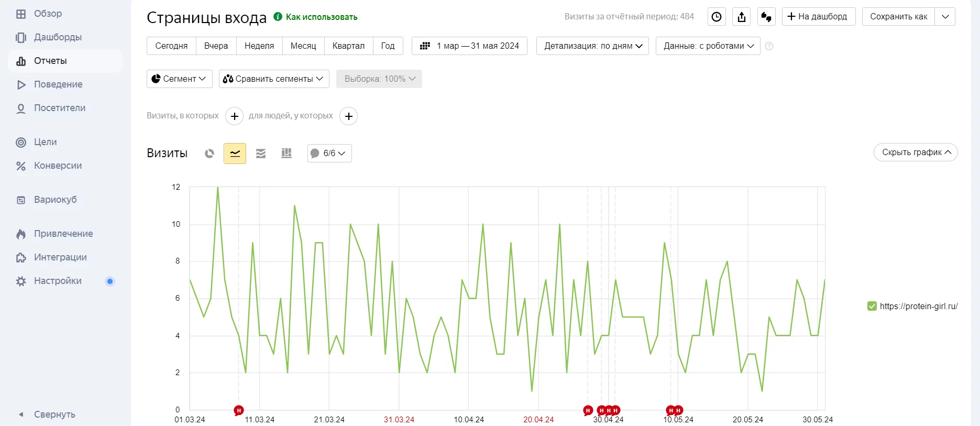Open the Детализация по дням dropdown
Screen dimensions: 980x426
tap(592, 46)
